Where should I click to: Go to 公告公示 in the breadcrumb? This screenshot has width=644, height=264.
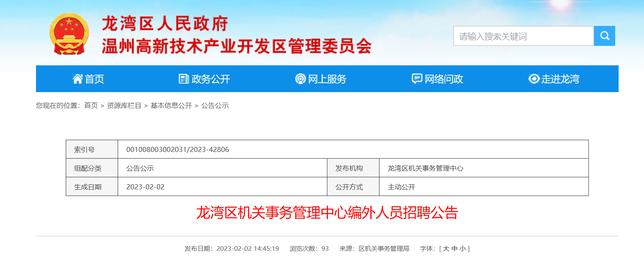pyautogui.click(x=215, y=105)
